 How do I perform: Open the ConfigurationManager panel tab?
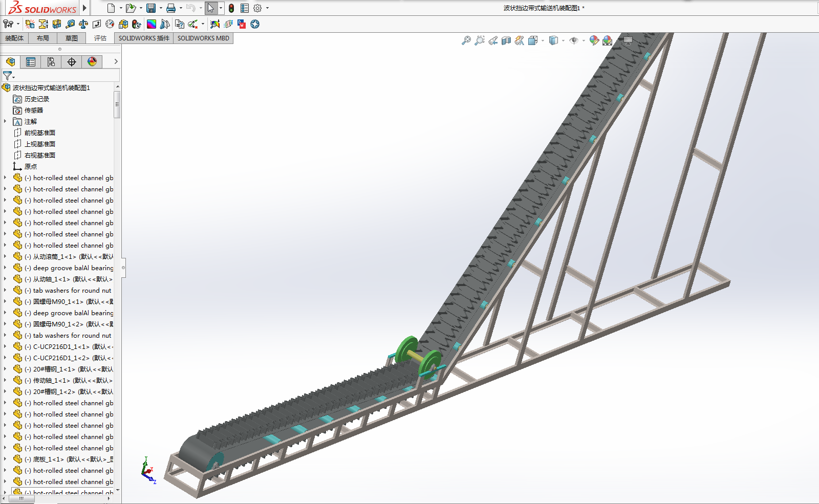tap(51, 62)
